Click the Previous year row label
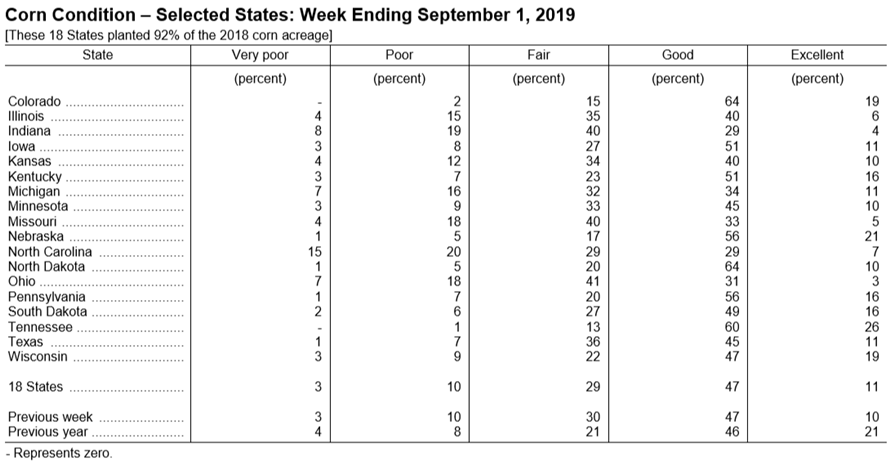Viewport: 894px width, 466px height. [x=48, y=432]
